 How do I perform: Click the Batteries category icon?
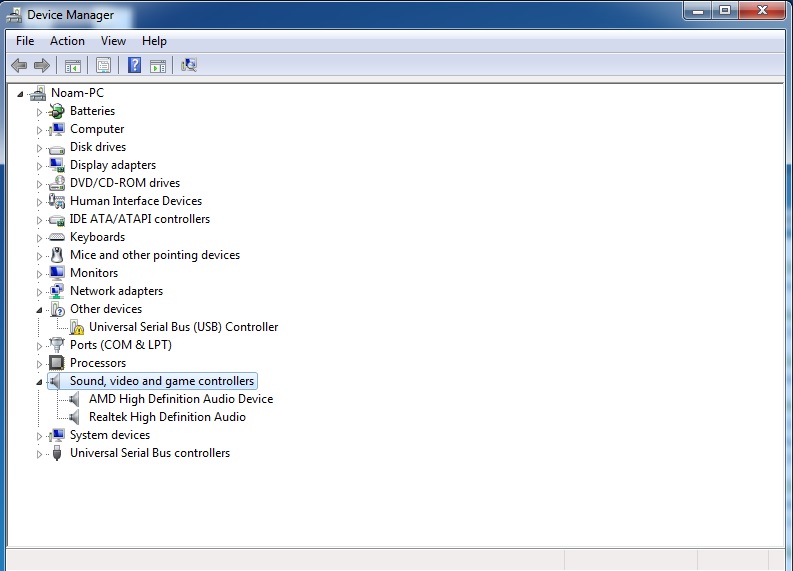(x=57, y=111)
